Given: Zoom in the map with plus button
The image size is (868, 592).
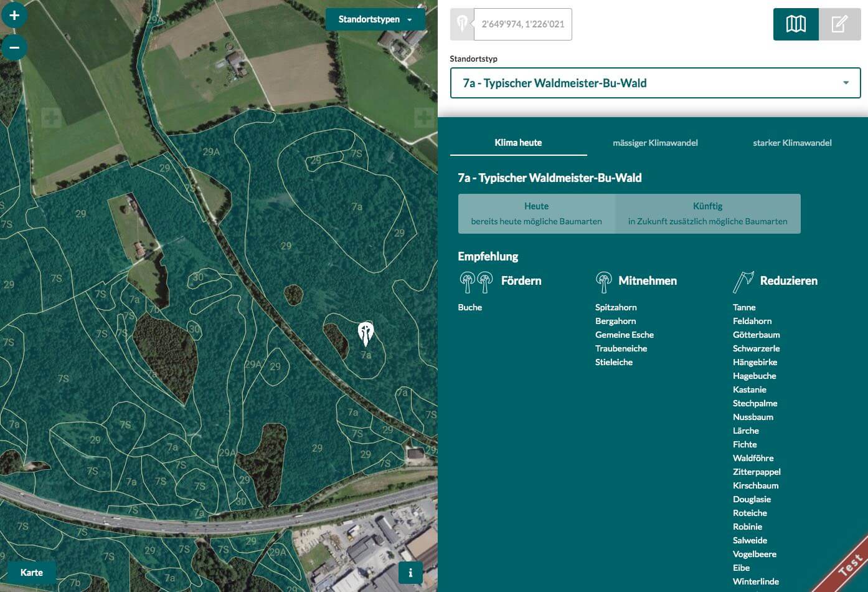Looking at the screenshot, I should tap(14, 15).
